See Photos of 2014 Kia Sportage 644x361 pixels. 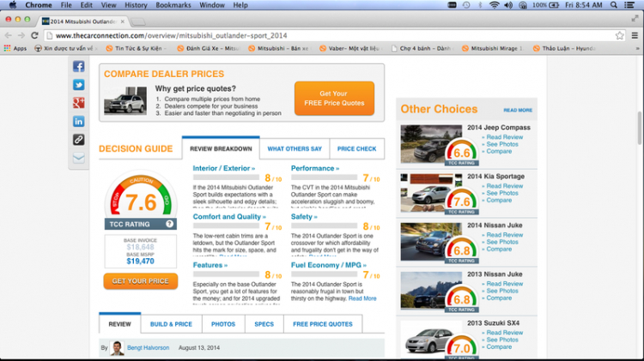tap(502, 193)
